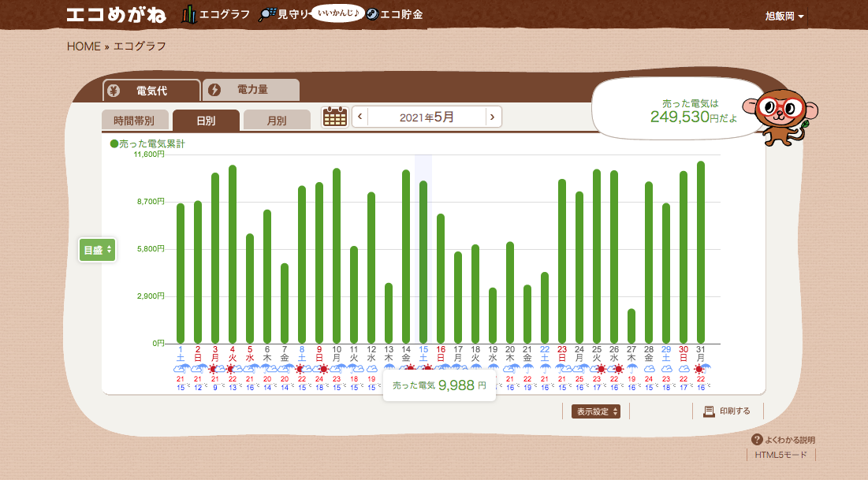The height and width of the screenshot is (480, 868).
Task: Open the 目盛 scale dropdown
Action: click(98, 250)
